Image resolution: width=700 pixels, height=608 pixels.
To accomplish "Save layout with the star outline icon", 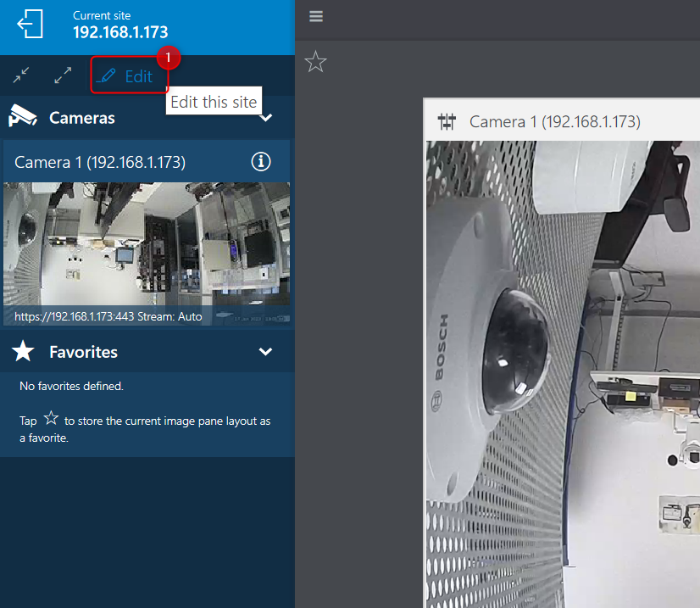I will tap(315, 61).
